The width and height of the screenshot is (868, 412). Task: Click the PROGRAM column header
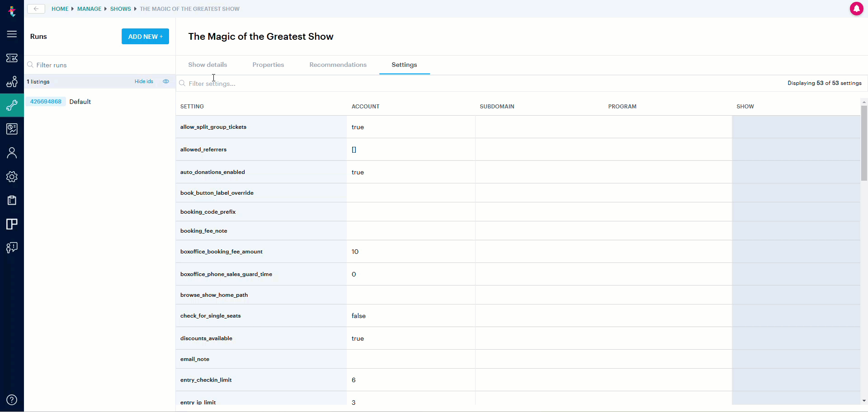(x=622, y=107)
